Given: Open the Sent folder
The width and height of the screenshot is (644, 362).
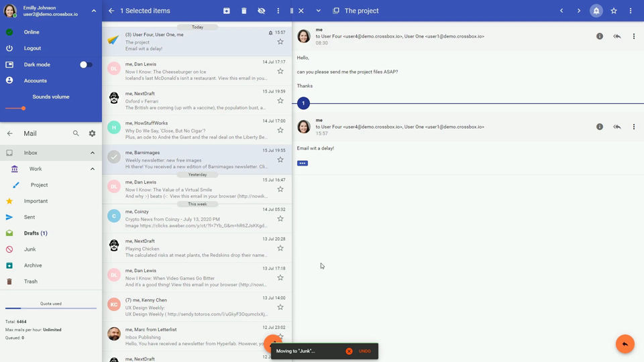Looking at the screenshot, I should click(x=30, y=217).
